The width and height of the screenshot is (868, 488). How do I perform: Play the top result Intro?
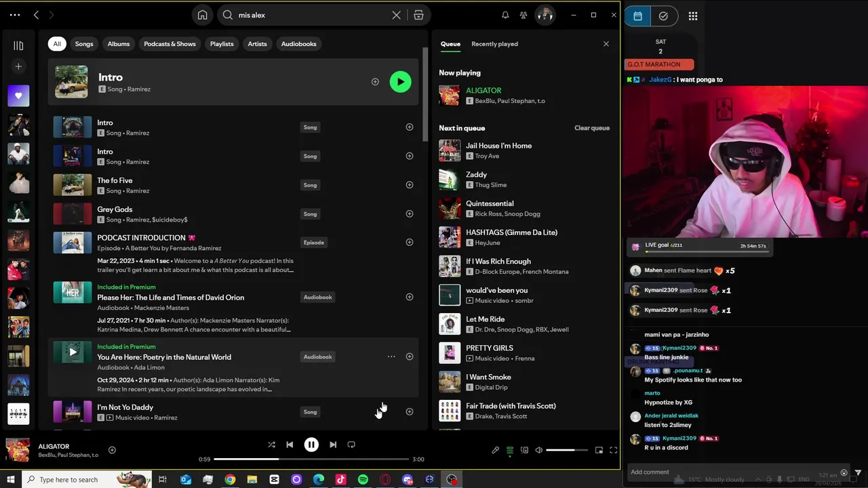click(x=400, y=82)
